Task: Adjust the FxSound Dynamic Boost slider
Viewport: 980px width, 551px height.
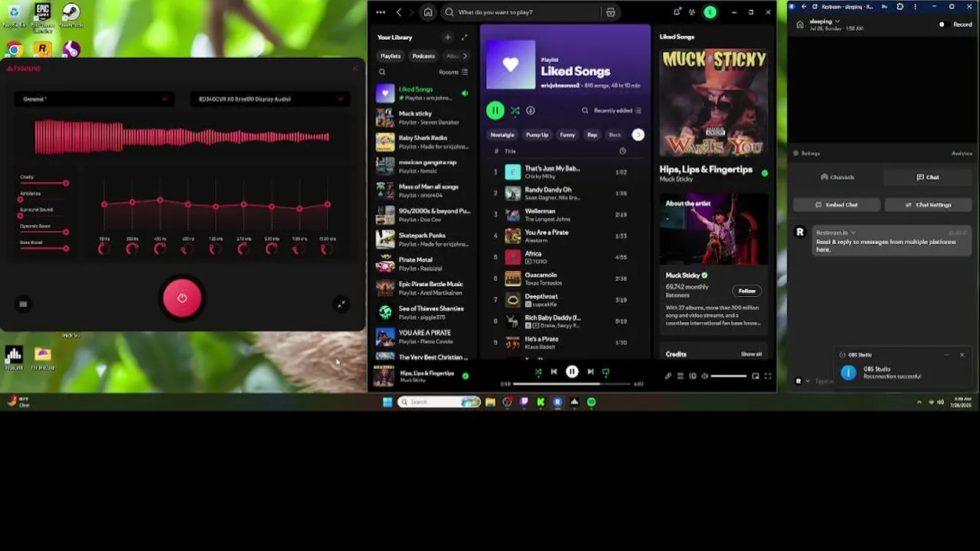Action: point(44,232)
